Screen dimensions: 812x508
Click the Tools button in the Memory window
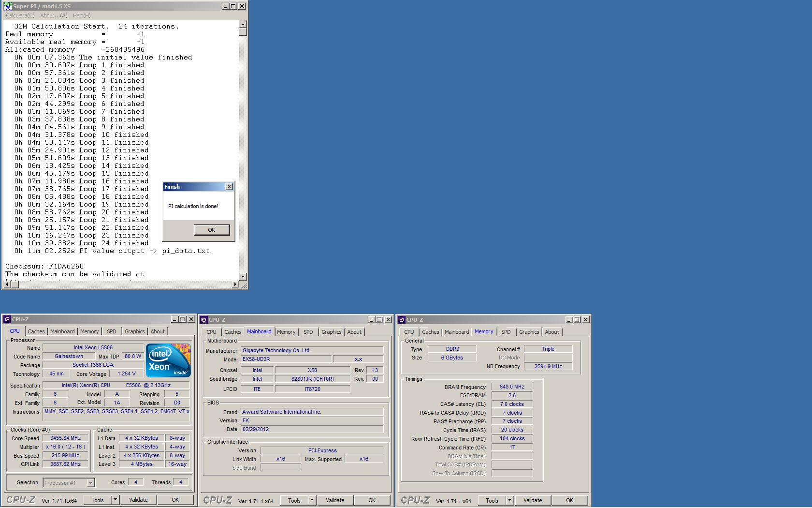click(x=492, y=500)
